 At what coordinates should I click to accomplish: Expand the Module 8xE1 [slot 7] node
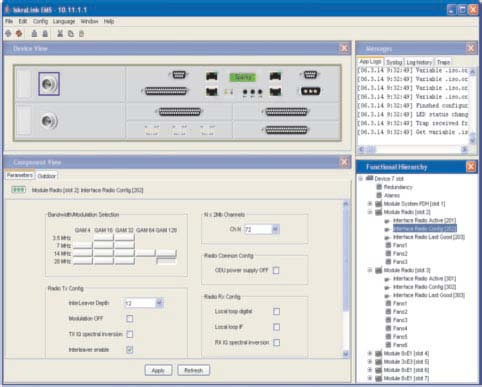pos(370,378)
